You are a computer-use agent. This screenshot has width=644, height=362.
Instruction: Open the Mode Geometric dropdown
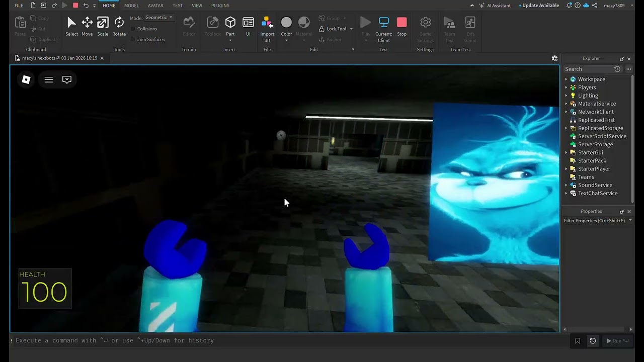pos(158,18)
